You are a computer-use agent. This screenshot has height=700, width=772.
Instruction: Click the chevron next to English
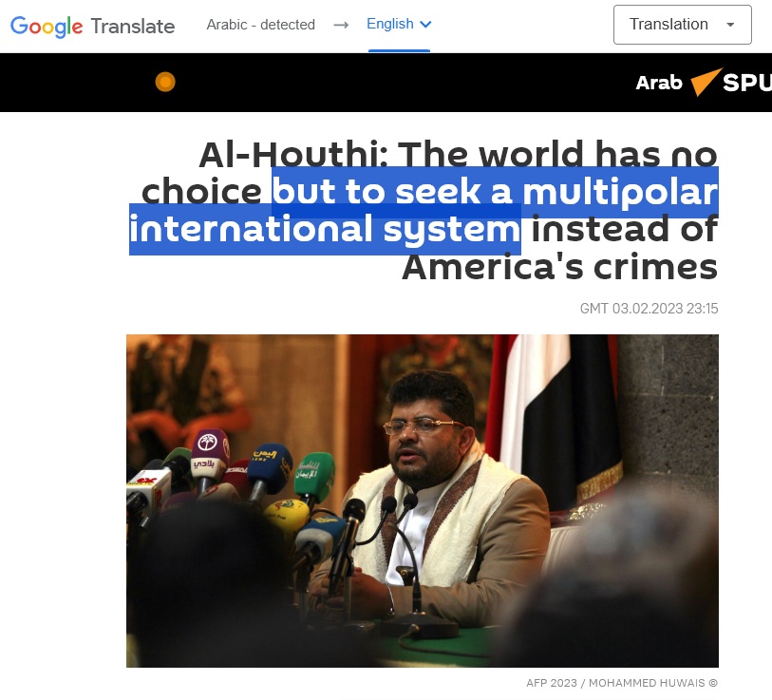point(425,24)
